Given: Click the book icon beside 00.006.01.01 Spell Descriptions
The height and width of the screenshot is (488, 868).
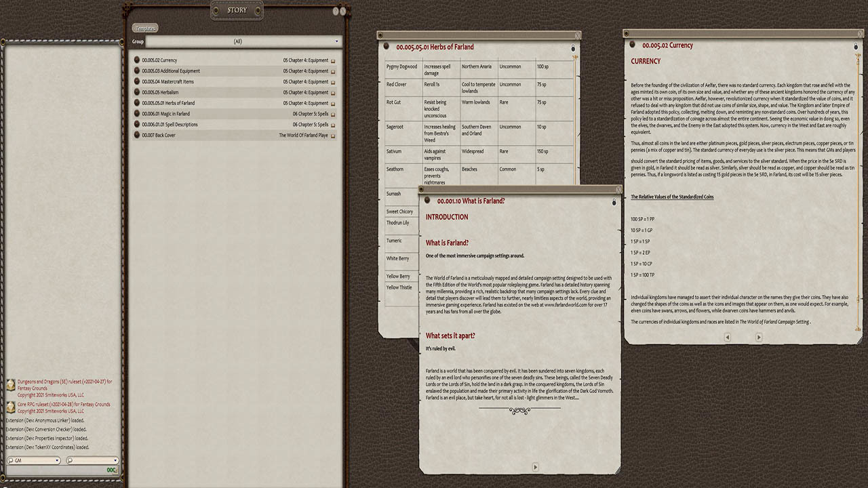Looking at the screenshot, I should point(332,124).
